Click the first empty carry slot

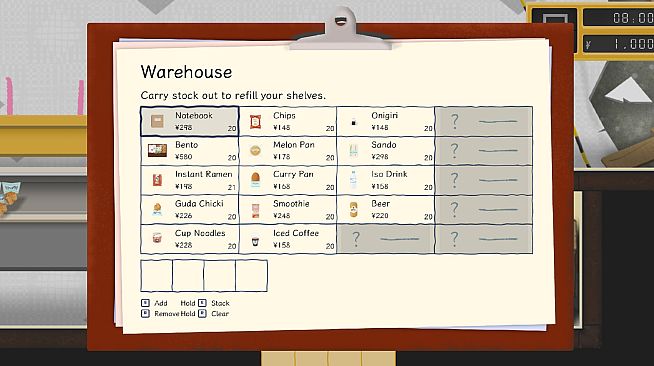156,276
